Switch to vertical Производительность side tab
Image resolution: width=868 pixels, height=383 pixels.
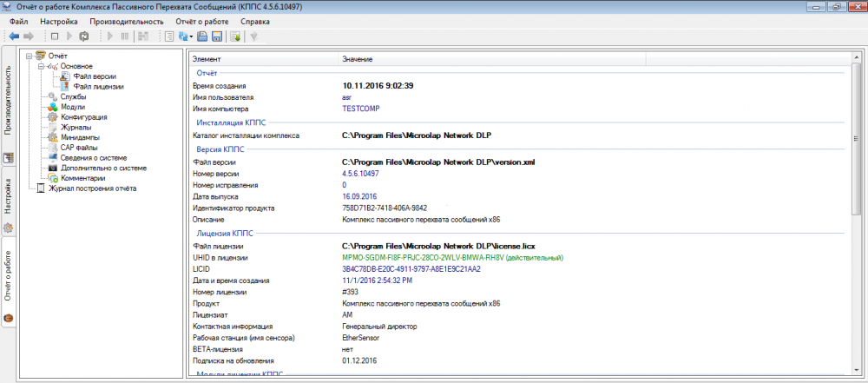[x=9, y=105]
